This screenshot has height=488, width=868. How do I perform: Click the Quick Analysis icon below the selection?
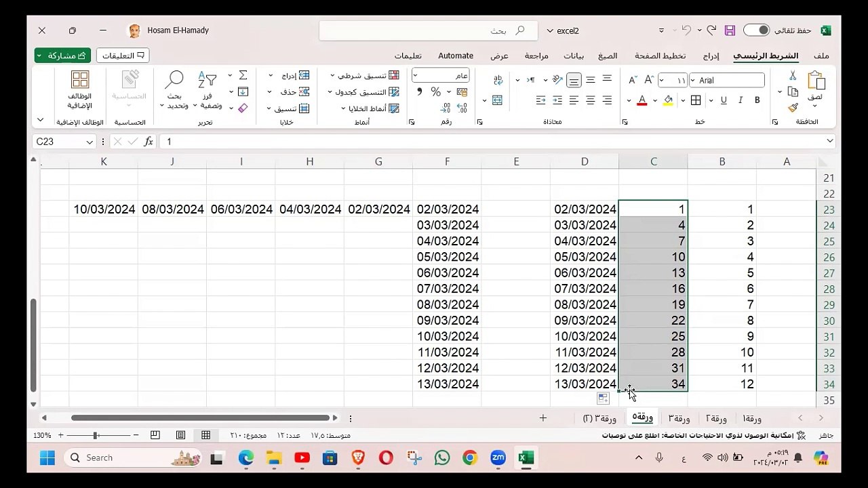[603, 399]
